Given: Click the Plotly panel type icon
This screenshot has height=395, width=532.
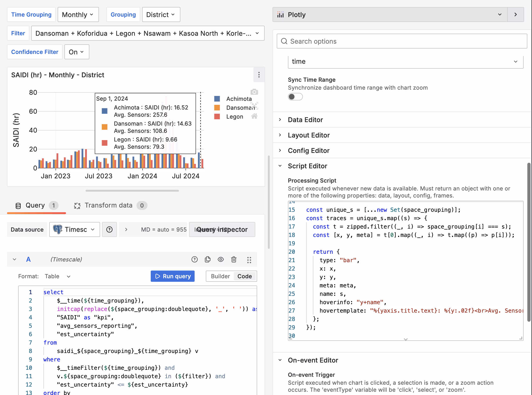Looking at the screenshot, I should [x=280, y=14].
